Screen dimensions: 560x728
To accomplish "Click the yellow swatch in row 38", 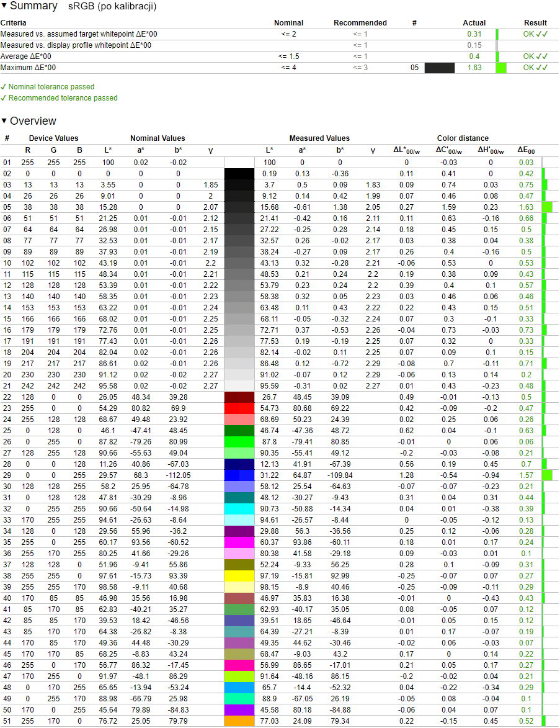I will tap(239, 576).
